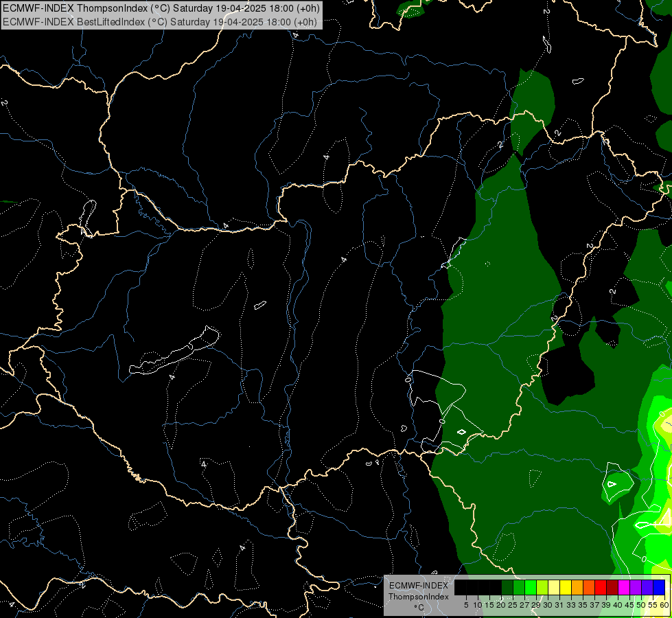Image resolution: width=672 pixels, height=618 pixels.
Task: Click legend tick label '60'
Action: tap(664, 605)
